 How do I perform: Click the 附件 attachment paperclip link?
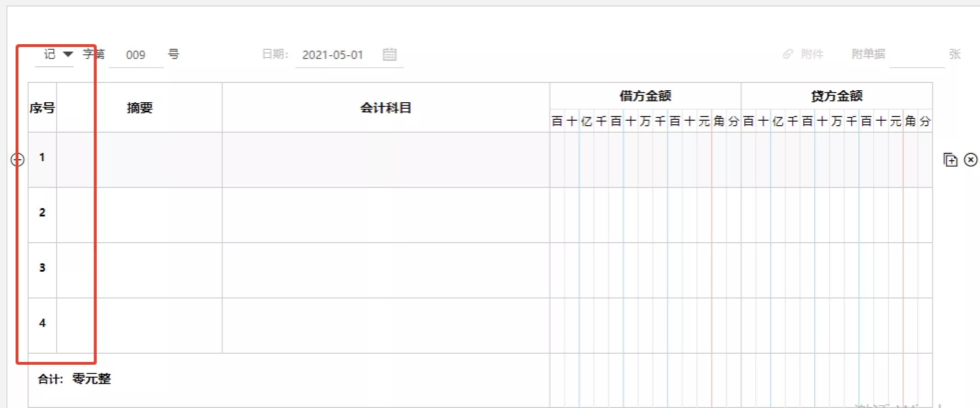[803, 54]
